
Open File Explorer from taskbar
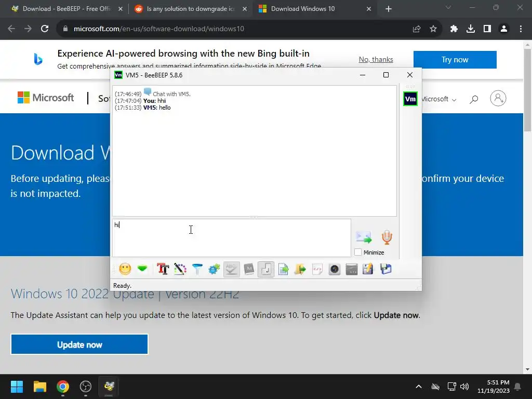coord(39,387)
